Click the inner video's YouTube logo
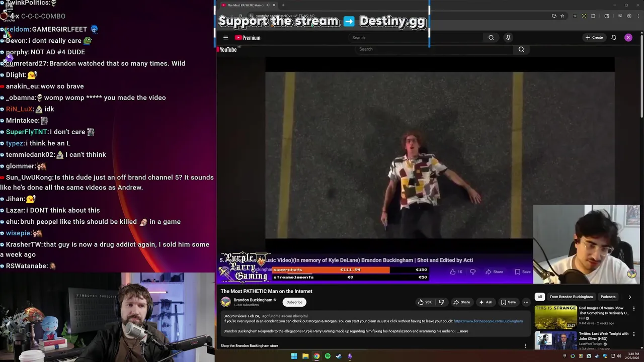 tap(227, 49)
